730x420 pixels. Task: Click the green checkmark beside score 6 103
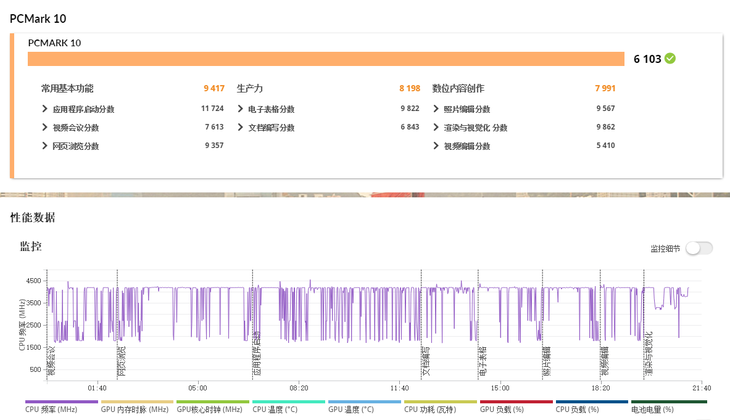[670, 59]
